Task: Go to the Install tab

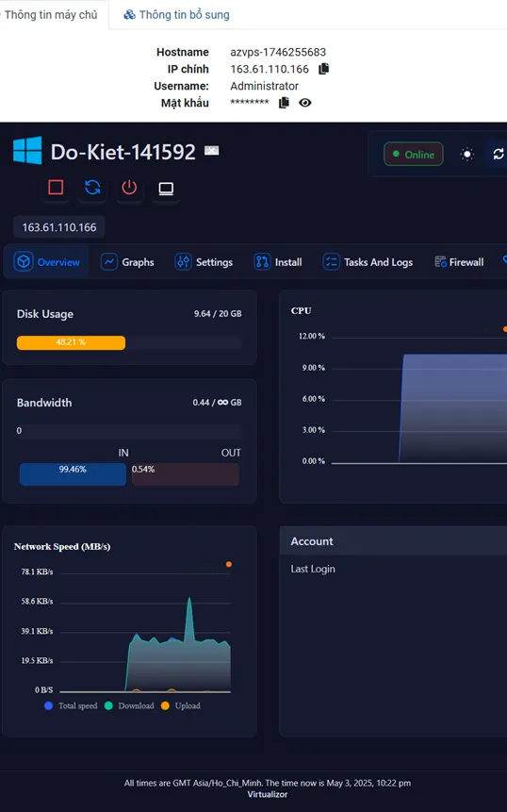Action: [x=278, y=262]
